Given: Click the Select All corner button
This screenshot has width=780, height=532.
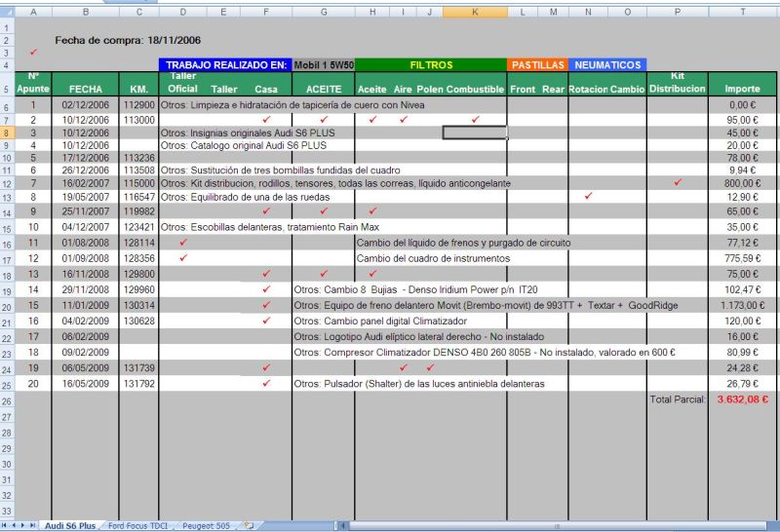Looking at the screenshot, I should [7, 12].
